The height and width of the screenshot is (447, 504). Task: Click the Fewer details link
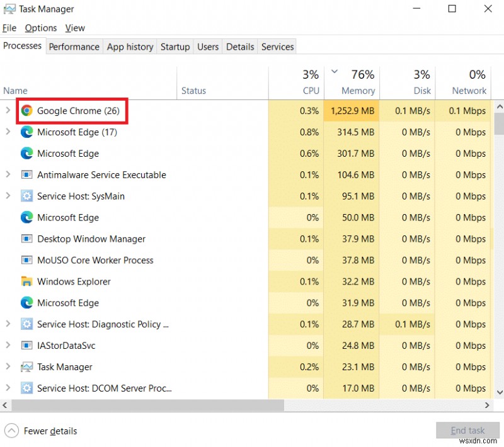(x=50, y=431)
